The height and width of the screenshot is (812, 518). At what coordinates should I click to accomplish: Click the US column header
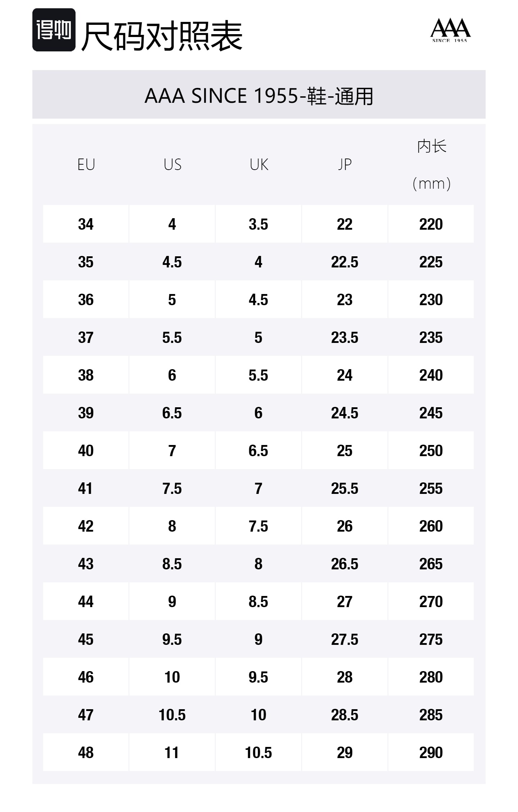172,165
